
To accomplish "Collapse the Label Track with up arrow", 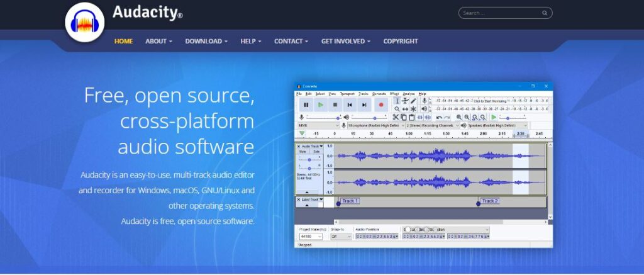I will pos(307,205).
